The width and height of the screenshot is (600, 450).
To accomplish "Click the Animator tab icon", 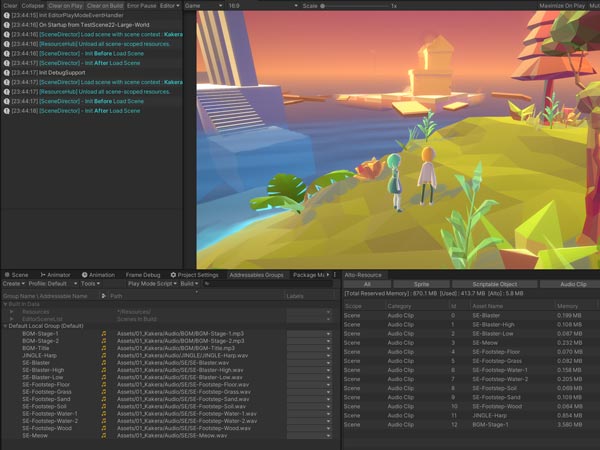I will click(41, 274).
